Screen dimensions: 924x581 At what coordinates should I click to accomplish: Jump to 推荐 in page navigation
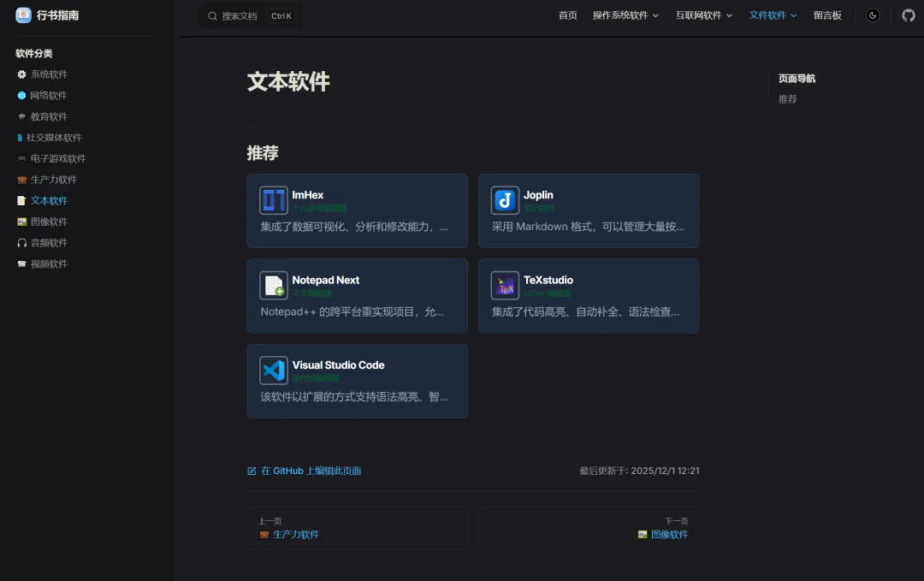point(787,99)
